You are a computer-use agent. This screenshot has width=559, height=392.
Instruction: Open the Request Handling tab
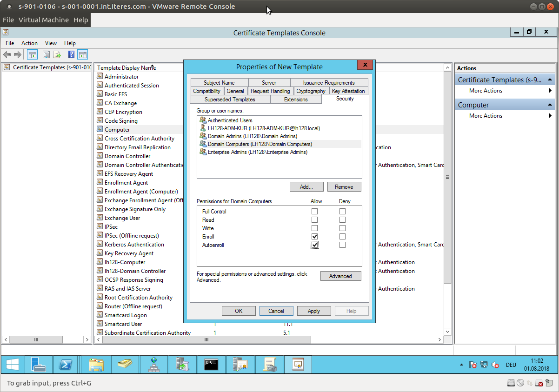[270, 91]
